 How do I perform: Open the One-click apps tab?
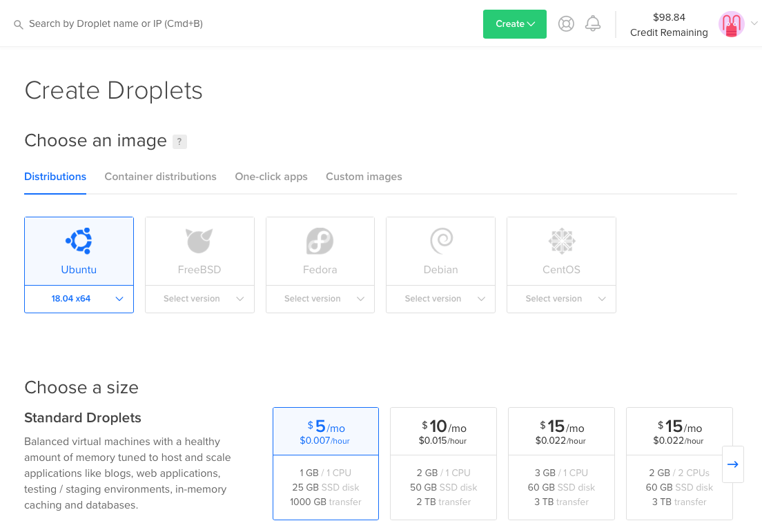click(x=271, y=177)
